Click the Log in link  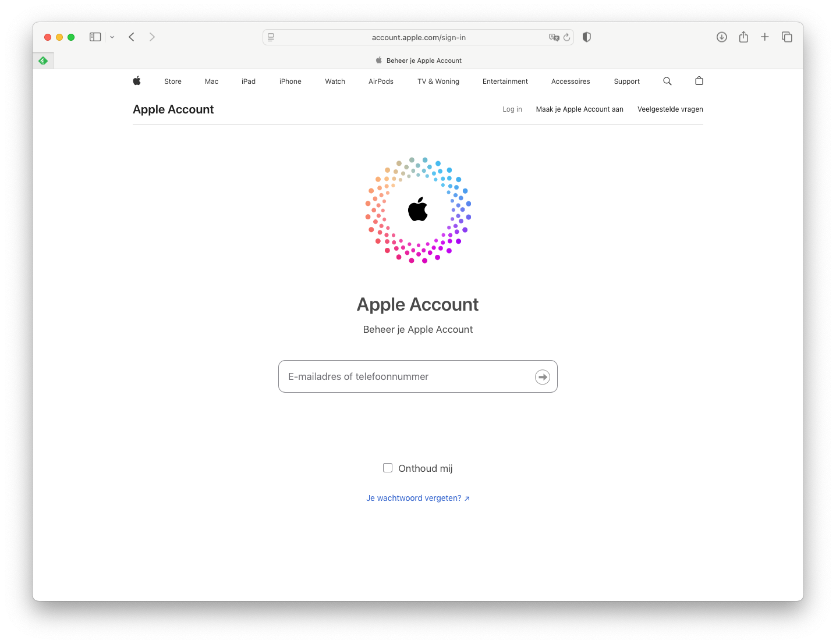(512, 109)
